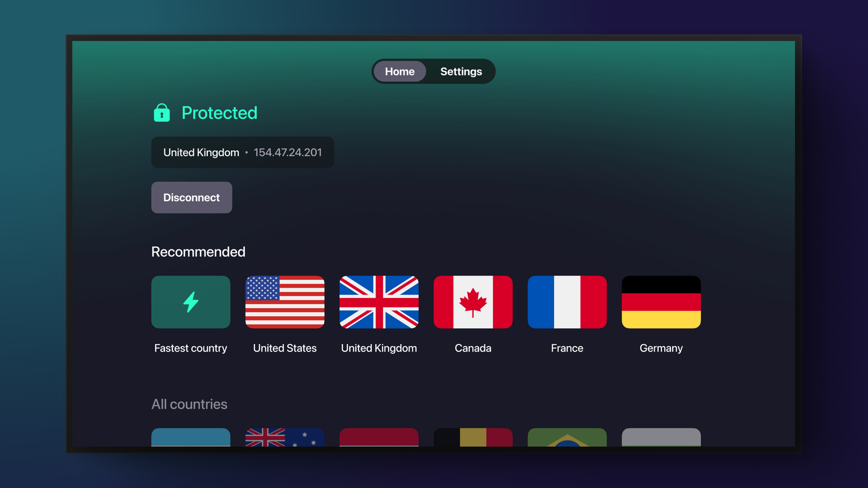Screen dimensions: 868x488
Task: Click the green lock Protected icon
Action: click(162, 113)
